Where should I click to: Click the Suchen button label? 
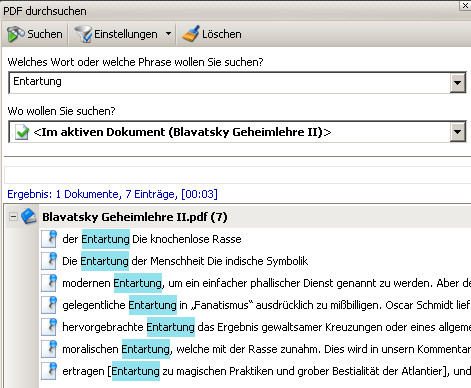coord(45,34)
